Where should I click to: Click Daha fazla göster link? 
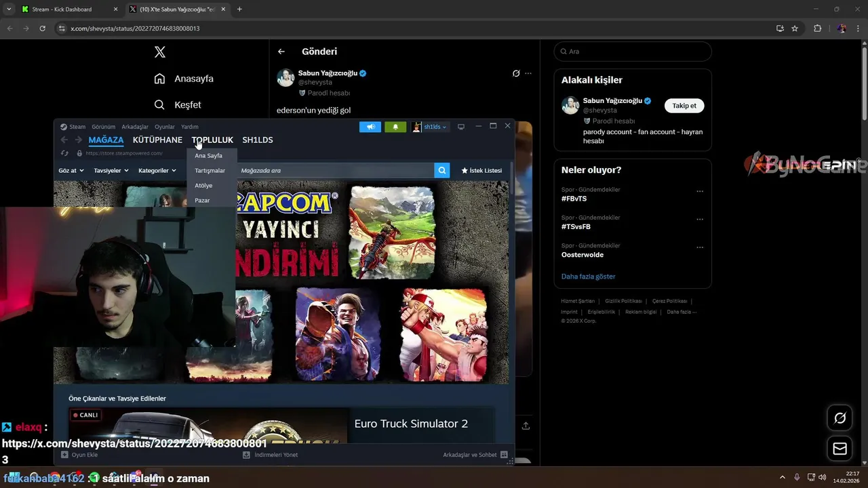click(x=588, y=277)
